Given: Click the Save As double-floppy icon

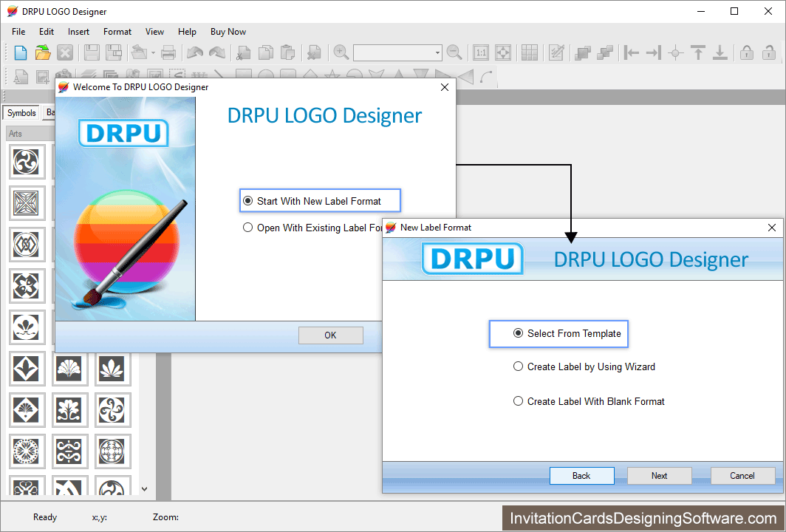Looking at the screenshot, I should point(114,52).
